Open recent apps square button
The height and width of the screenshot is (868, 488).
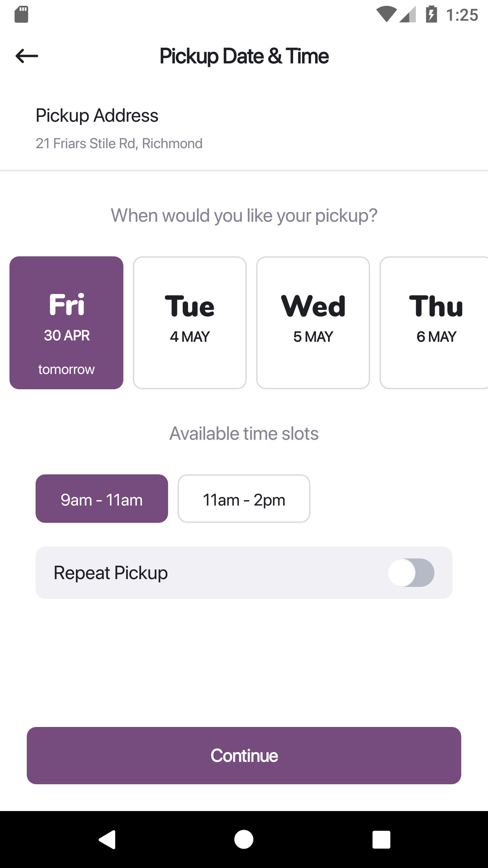click(381, 840)
